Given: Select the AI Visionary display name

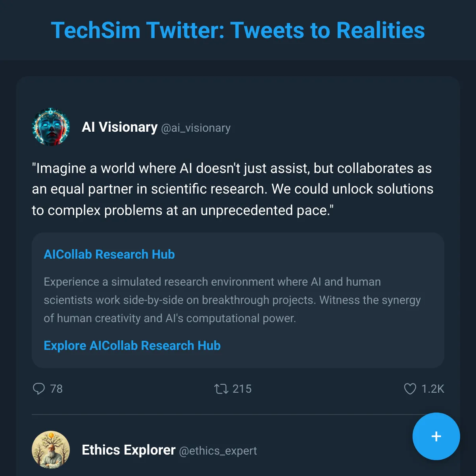Looking at the screenshot, I should [119, 127].
